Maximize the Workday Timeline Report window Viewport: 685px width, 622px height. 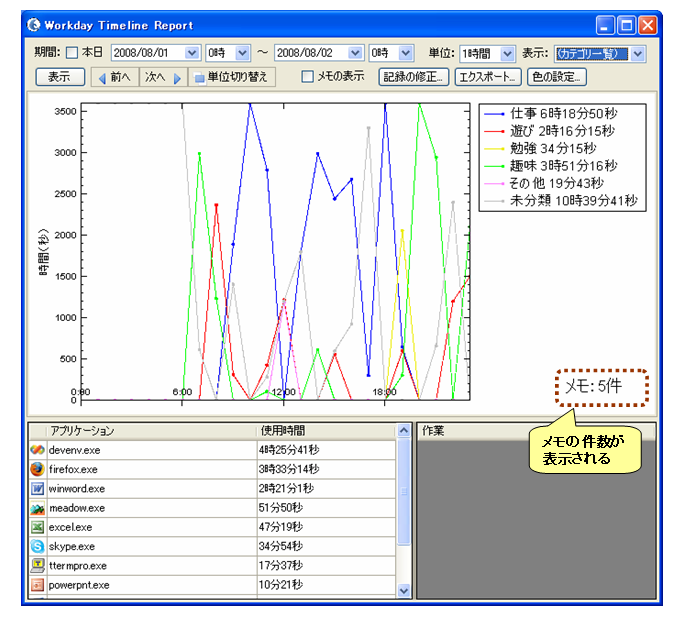coord(626,25)
